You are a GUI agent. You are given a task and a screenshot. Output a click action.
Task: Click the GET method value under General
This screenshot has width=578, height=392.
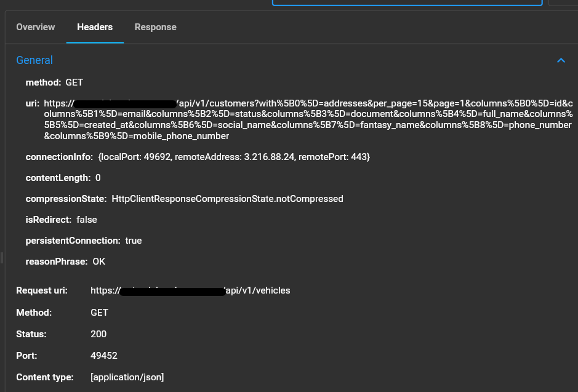pos(74,82)
